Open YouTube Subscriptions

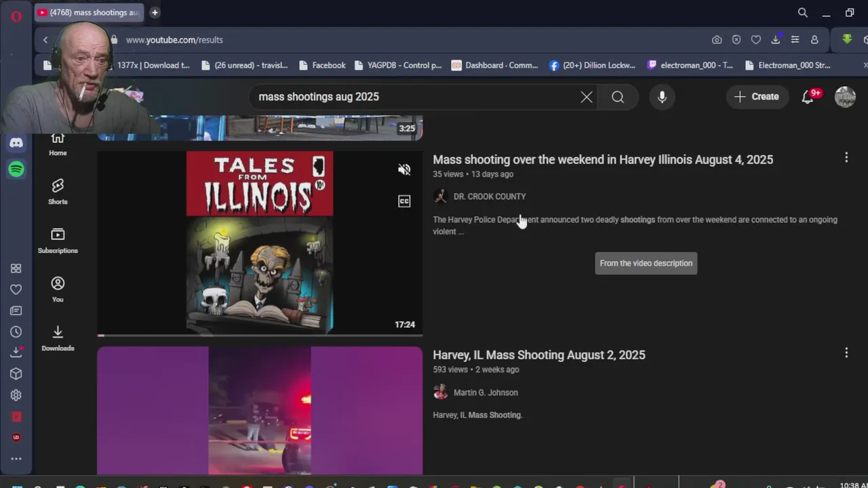58,241
